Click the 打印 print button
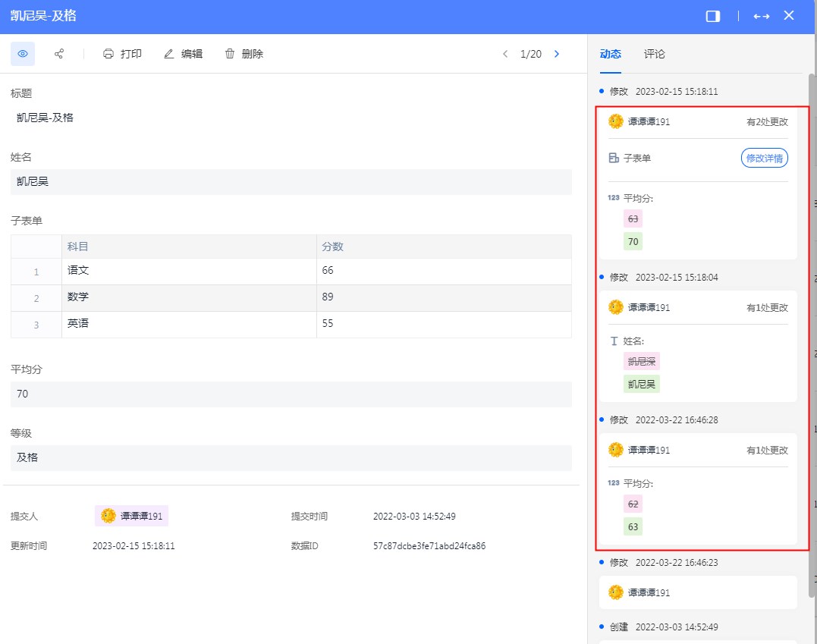The image size is (817, 644). point(122,54)
